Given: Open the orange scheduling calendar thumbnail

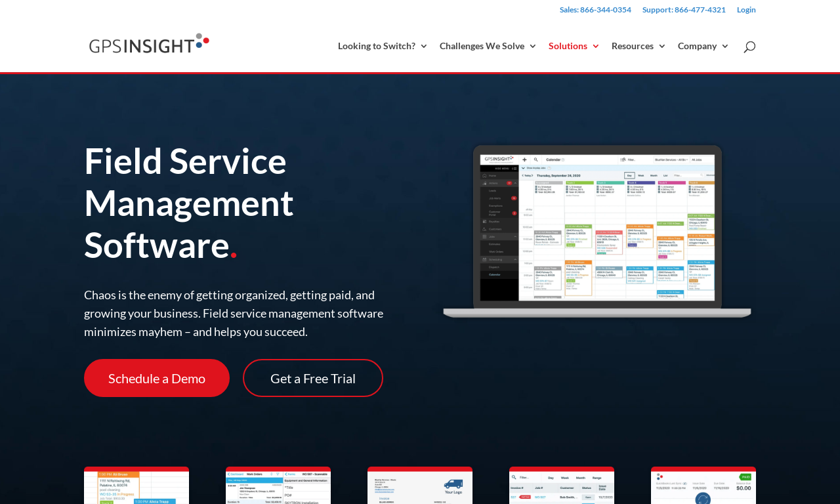Looking at the screenshot, I should [136, 486].
